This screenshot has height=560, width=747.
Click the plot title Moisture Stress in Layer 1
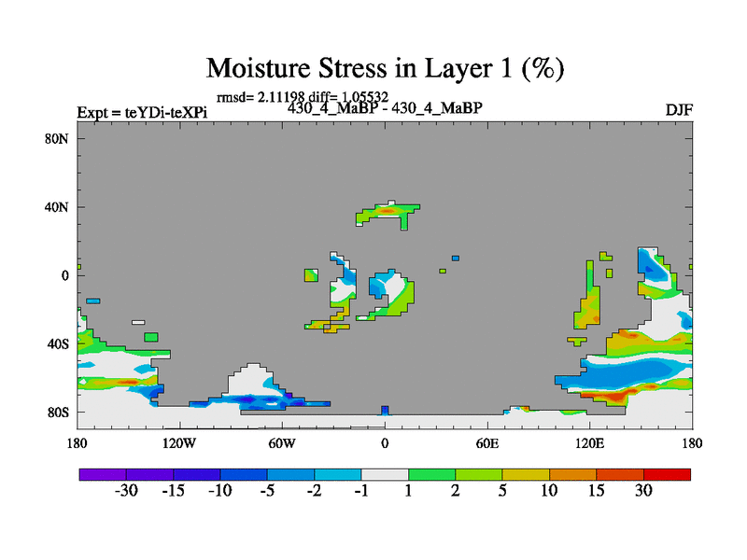pyautogui.click(x=385, y=68)
